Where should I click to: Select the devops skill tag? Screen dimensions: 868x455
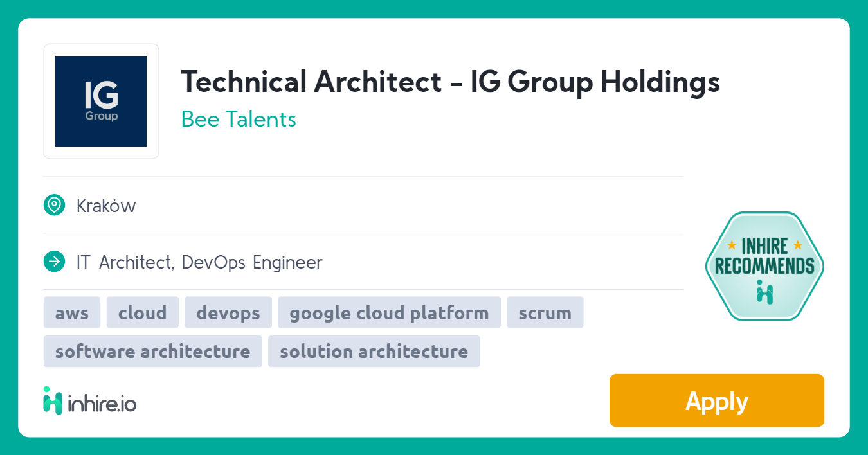[228, 313]
